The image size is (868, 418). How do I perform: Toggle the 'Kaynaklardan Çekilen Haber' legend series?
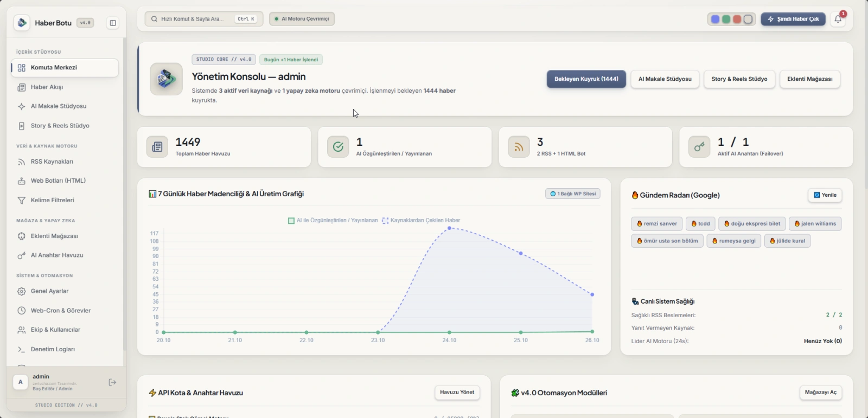click(x=421, y=221)
